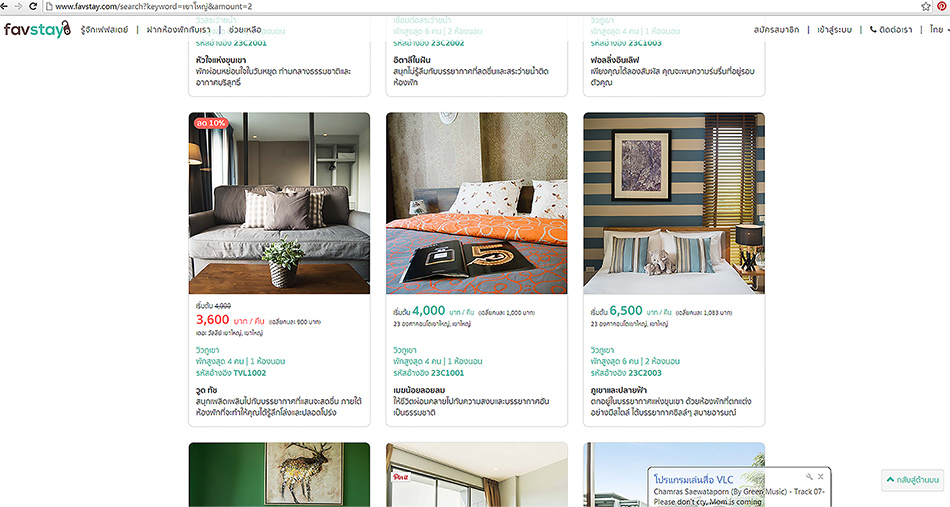950x507 pixels.
Task: Open the striped wall bedroom photo
Action: [x=674, y=203]
